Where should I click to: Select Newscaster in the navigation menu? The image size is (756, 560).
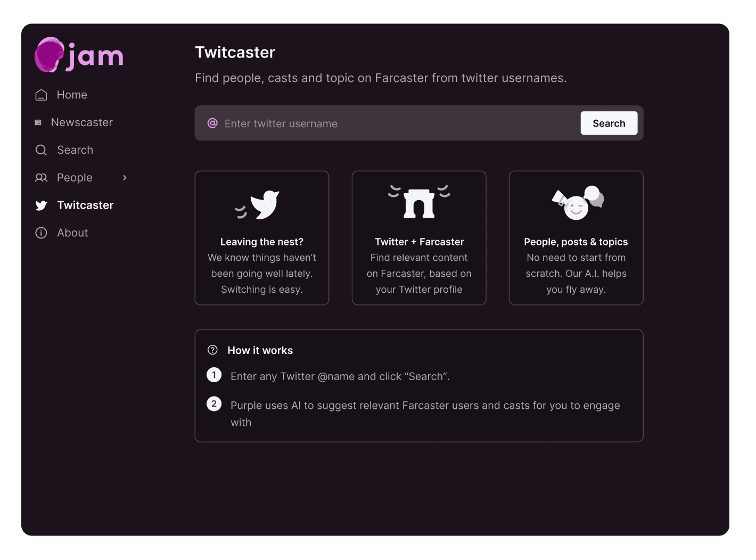tap(81, 122)
